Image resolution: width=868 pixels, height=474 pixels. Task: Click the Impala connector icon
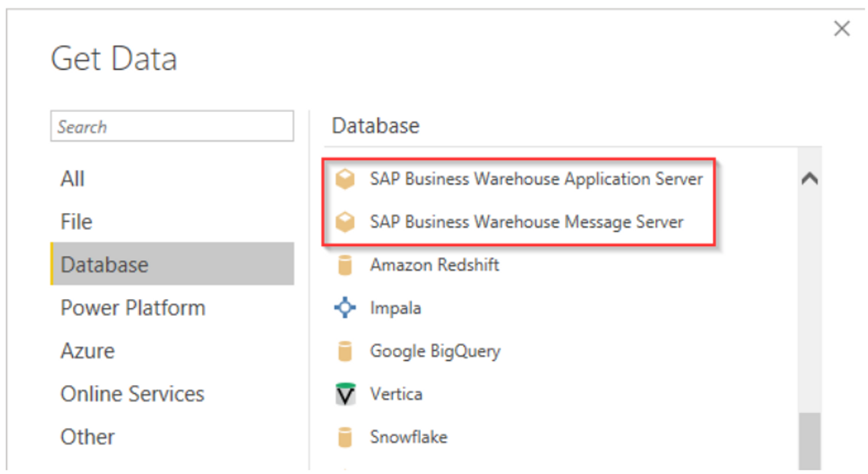tap(345, 308)
